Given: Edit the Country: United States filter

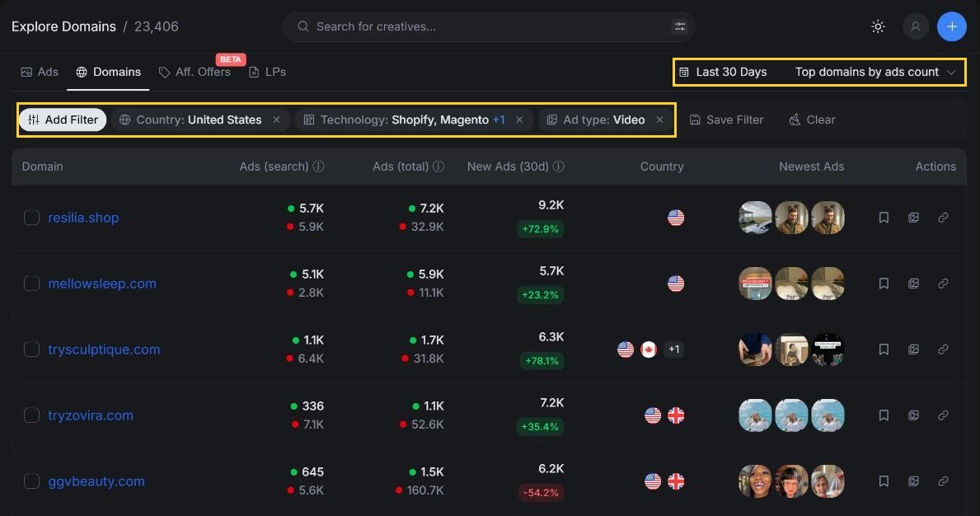Looking at the screenshot, I should click(199, 120).
